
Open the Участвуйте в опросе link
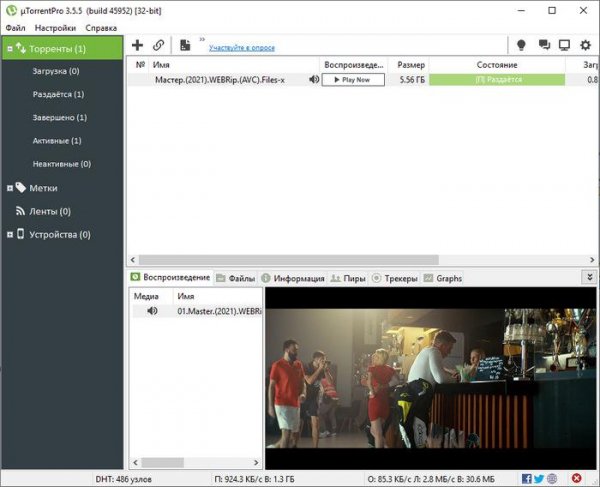coord(242,48)
